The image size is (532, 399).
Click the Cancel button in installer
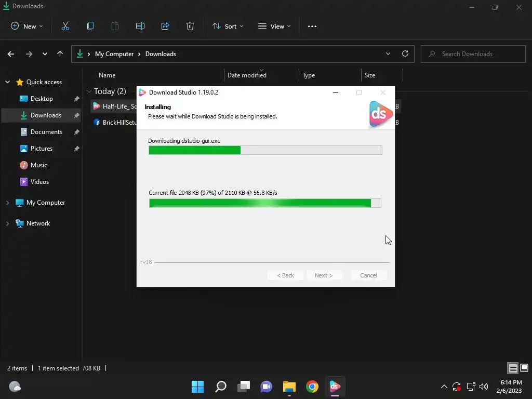pyautogui.click(x=368, y=275)
